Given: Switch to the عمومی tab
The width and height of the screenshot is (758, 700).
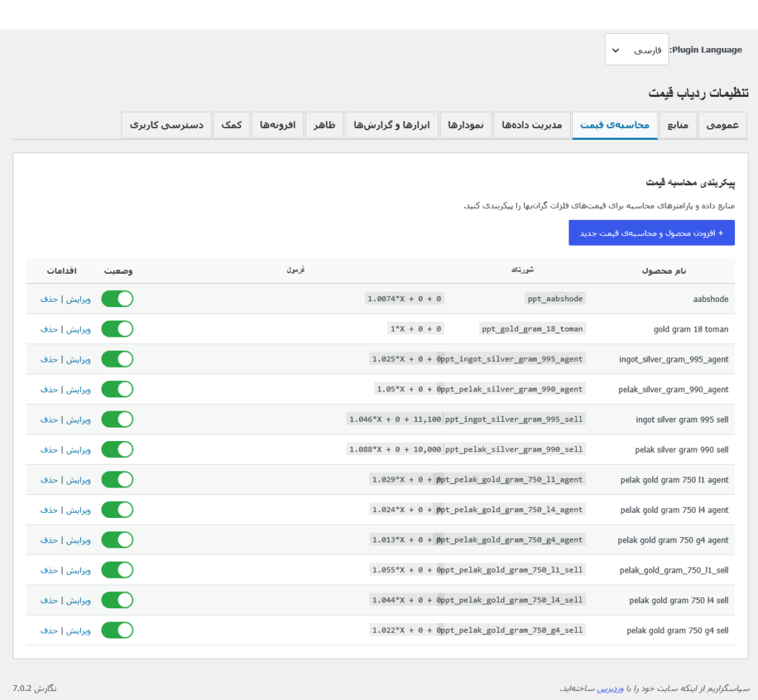Looking at the screenshot, I should pos(722,125).
